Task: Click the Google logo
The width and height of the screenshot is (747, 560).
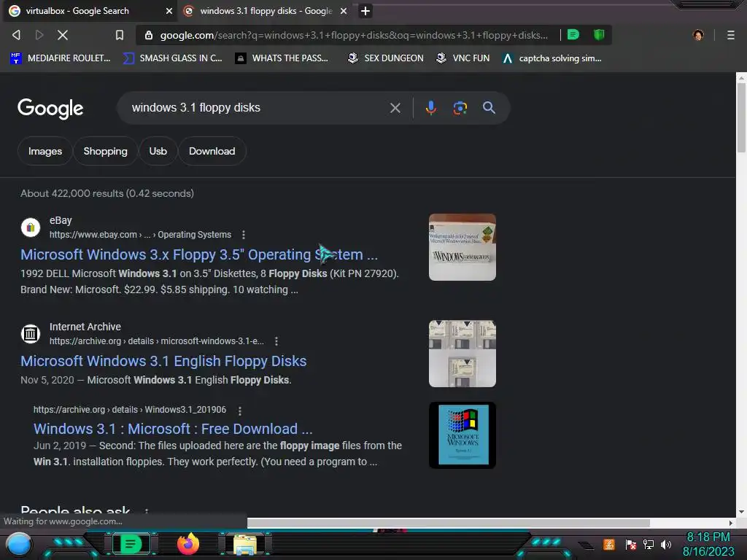Action: tap(50, 109)
